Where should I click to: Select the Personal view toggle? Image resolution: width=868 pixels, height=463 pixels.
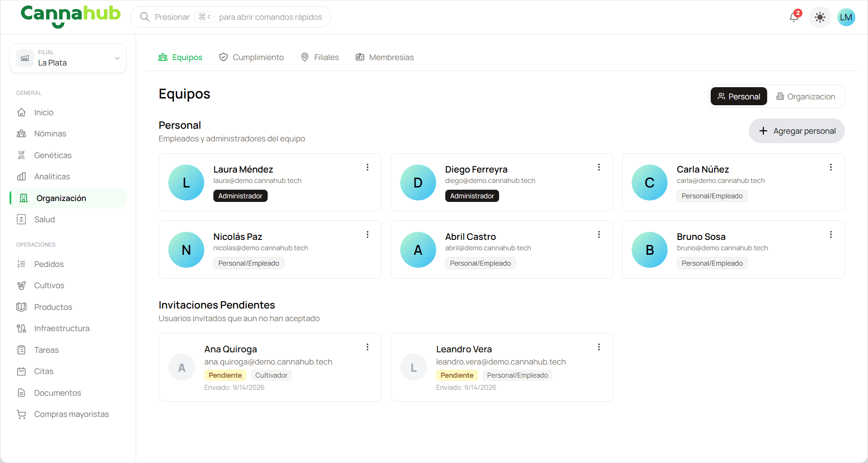[739, 96]
